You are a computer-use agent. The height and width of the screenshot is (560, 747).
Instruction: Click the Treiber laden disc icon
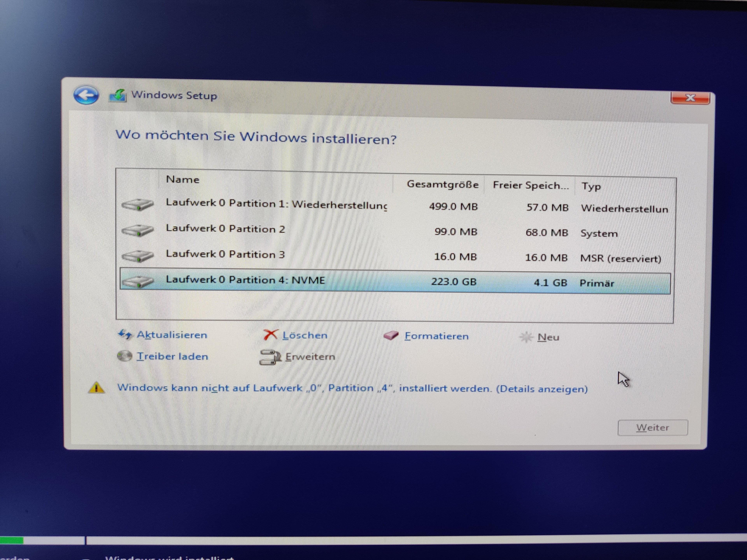click(x=125, y=356)
